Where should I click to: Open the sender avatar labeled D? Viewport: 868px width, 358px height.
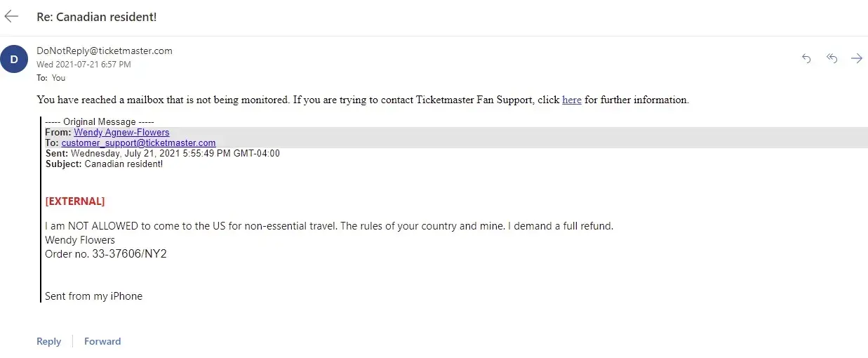coord(14,59)
